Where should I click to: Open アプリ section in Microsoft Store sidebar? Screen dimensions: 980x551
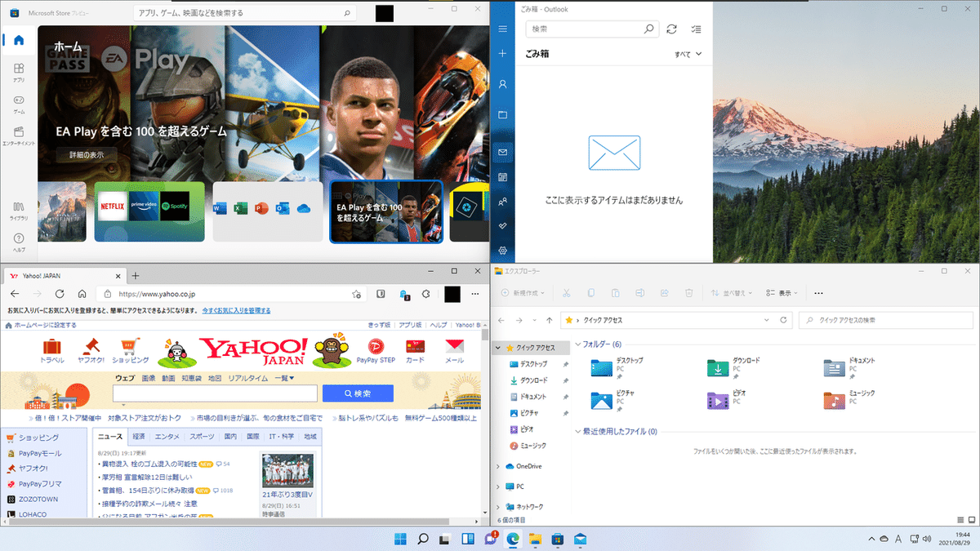19,73
